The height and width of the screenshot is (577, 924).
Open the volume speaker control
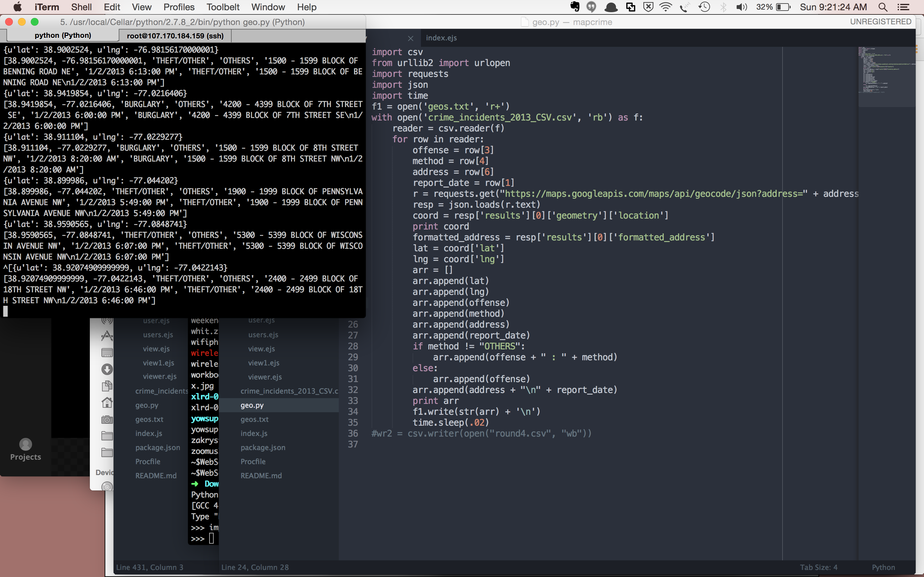741,7
